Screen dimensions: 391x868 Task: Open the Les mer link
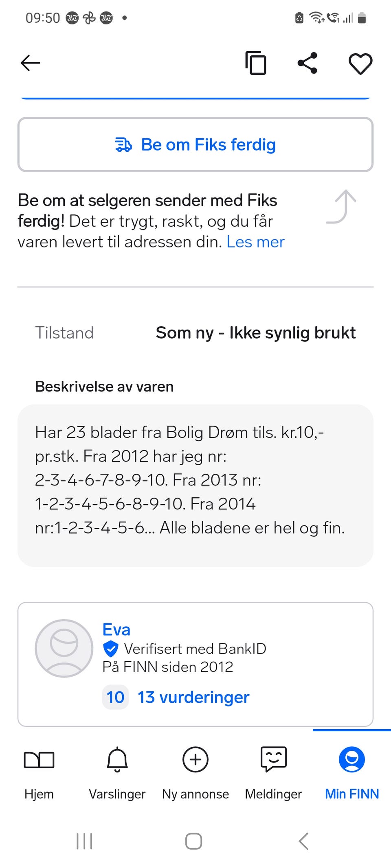pos(255,242)
